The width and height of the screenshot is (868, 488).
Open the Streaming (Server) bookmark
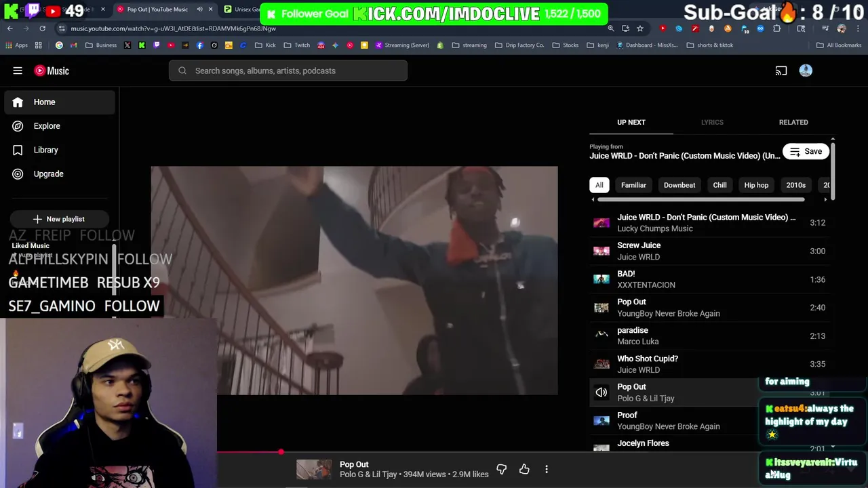click(402, 45)
